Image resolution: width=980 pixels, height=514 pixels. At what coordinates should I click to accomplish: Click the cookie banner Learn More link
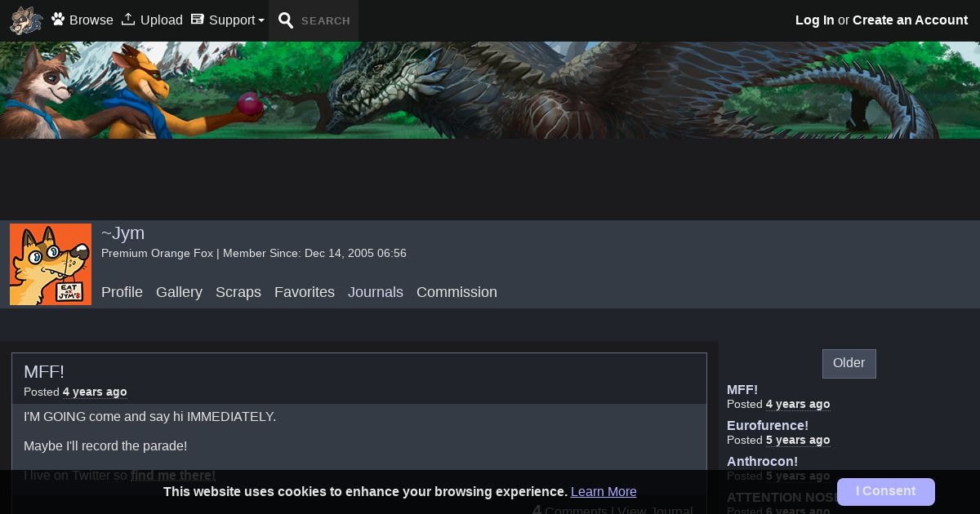click(604, 491)
